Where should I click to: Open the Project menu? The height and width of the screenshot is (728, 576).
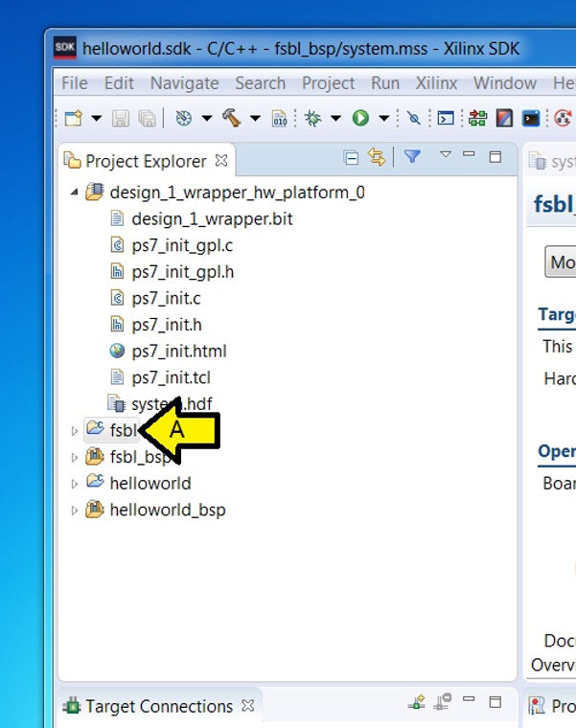[x=328, y=83]
